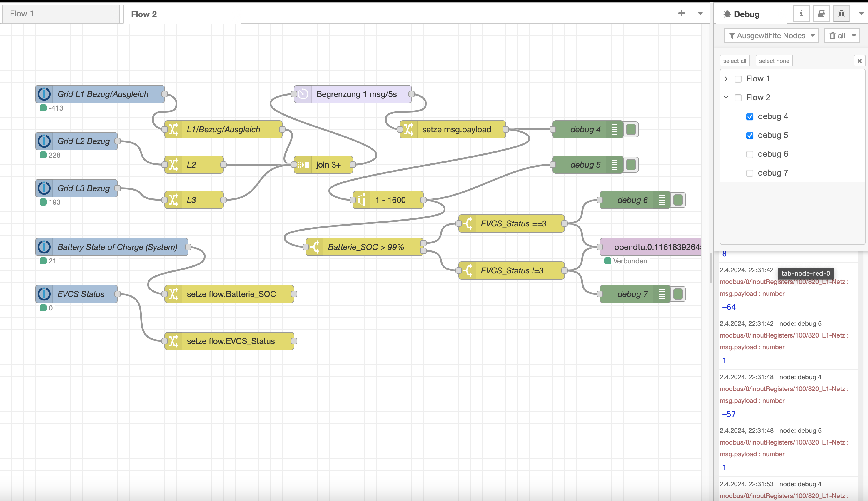Click the Batterie_SOC switch node icon
Screen dimensions: 868x501
[315, 247]
